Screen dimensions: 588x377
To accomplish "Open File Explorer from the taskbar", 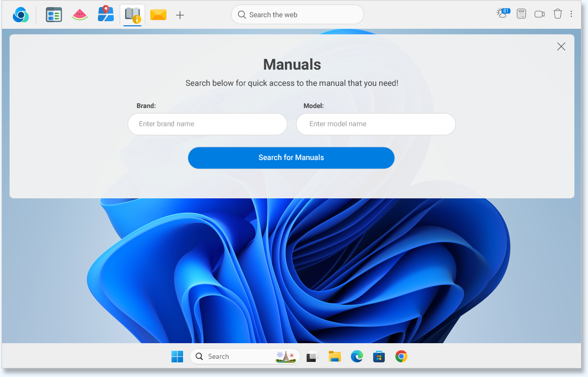I will [335, 356].
